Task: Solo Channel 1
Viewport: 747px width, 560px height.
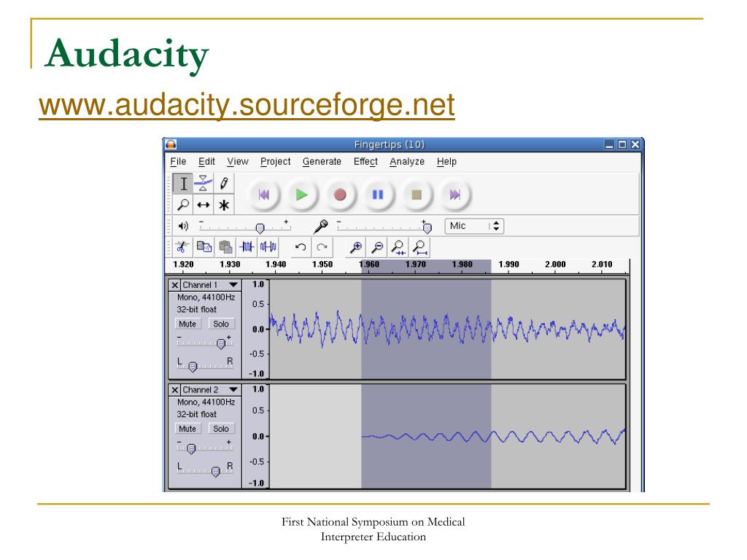Action: 221,324
